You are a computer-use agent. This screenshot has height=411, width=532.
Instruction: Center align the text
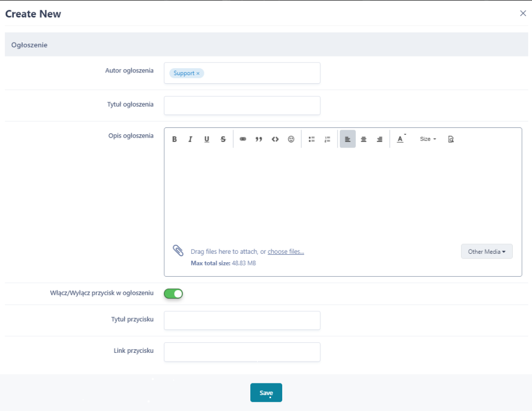coord(364,139)
